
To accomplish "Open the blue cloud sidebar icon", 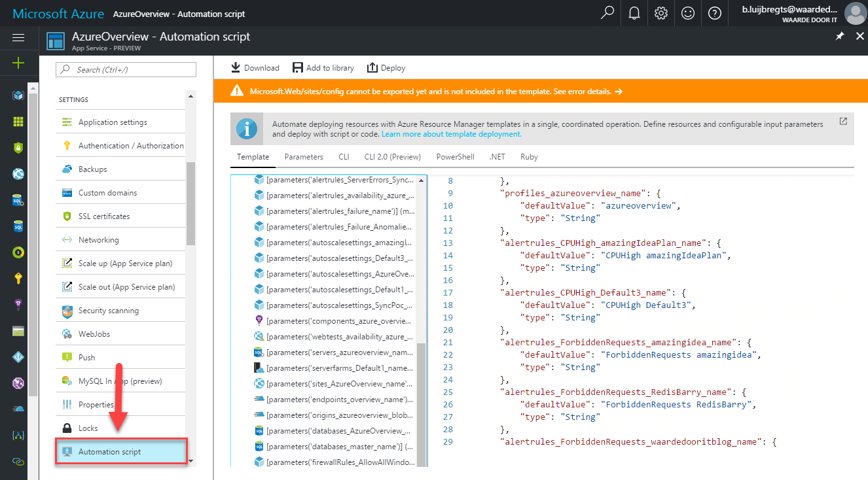I will pos(18,409).
